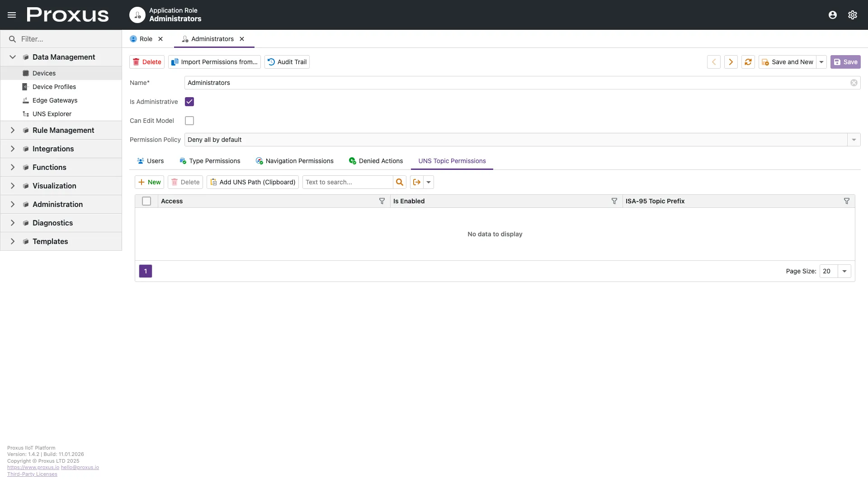Image resolution: width=868 pixels, height=488 pixels.
Task: Open the user account icon
Action: 832,15
